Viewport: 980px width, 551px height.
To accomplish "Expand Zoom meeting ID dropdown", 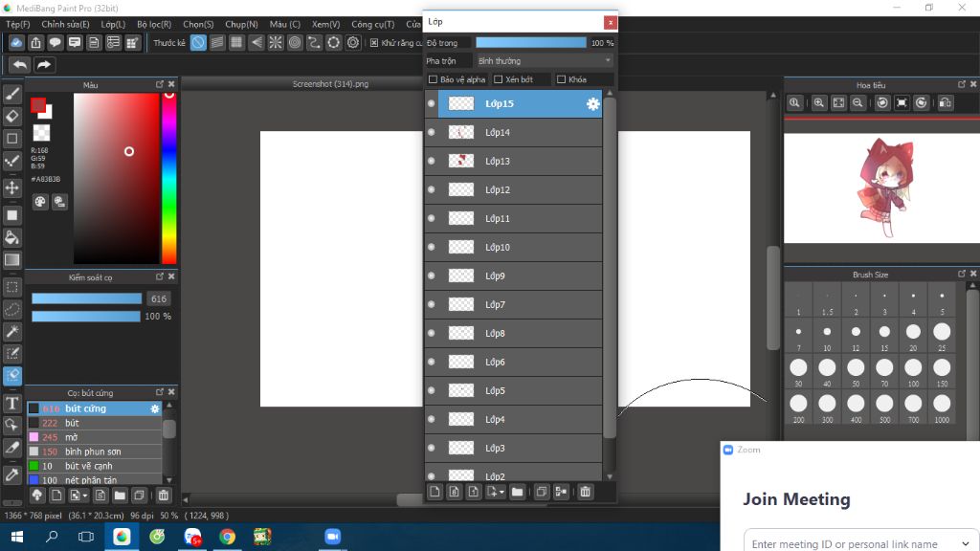I will pyautogui.click(x=965, y=544).
